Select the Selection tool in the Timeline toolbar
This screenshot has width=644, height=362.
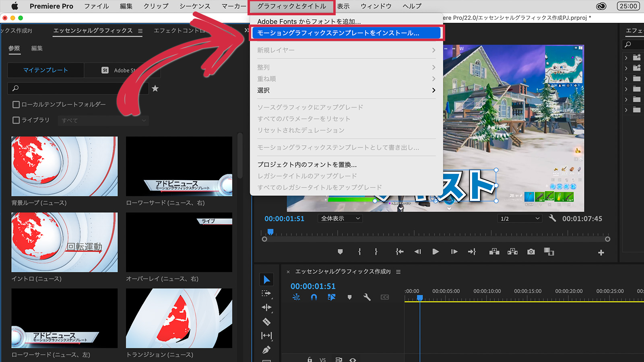pos(267,279)
